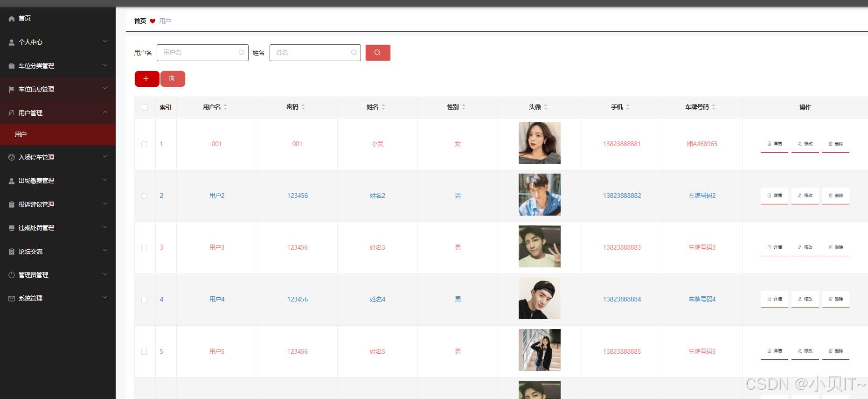Click 首页 in the breadcrumb
The width and height of the screenshot is (868, 399).
coord(140,21)
